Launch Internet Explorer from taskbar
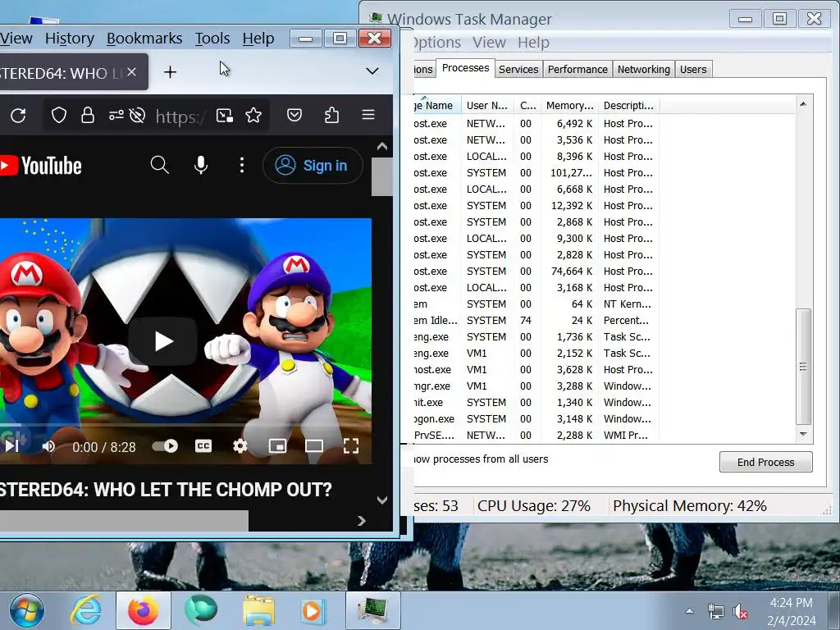Image resolution: width=840 pixels, height=630 pixels. pyautogui.click(x=86, y=610)
